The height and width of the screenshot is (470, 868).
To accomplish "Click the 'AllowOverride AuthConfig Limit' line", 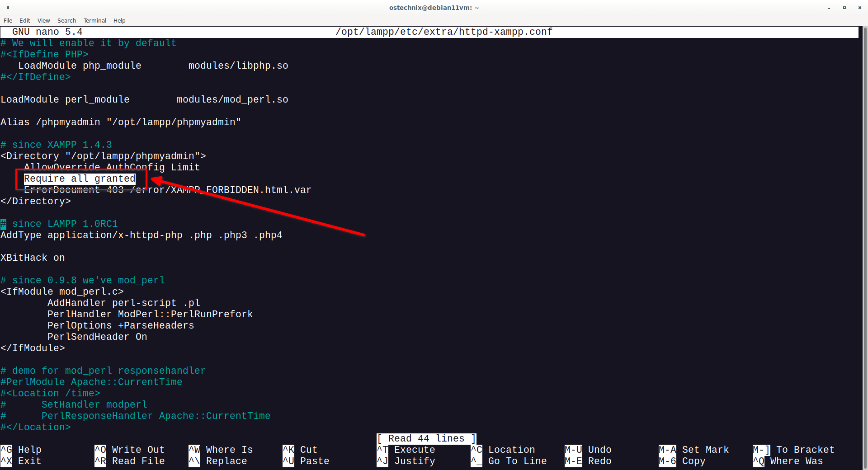I will [112, 167].
